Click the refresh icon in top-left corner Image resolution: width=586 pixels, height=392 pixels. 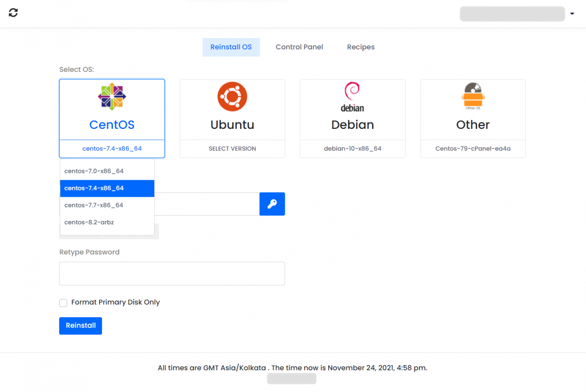[x=13, y=13]
